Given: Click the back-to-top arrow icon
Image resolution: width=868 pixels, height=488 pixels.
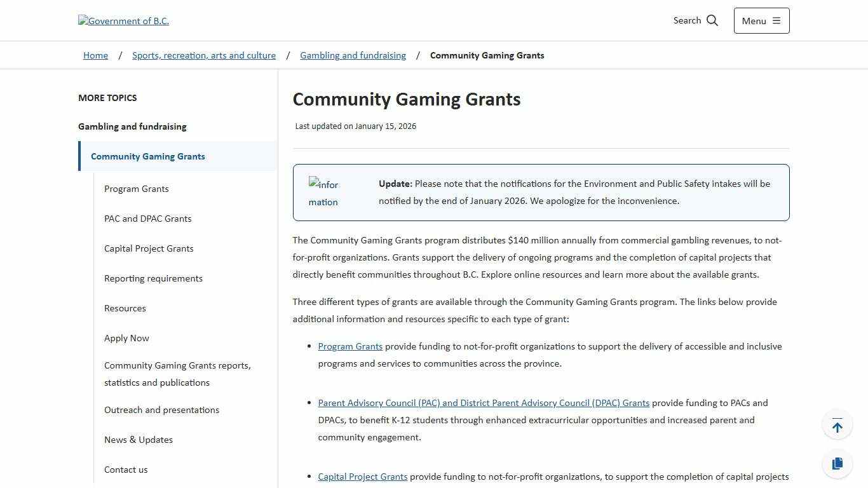Looking at the screenshot, I should 837,424.
